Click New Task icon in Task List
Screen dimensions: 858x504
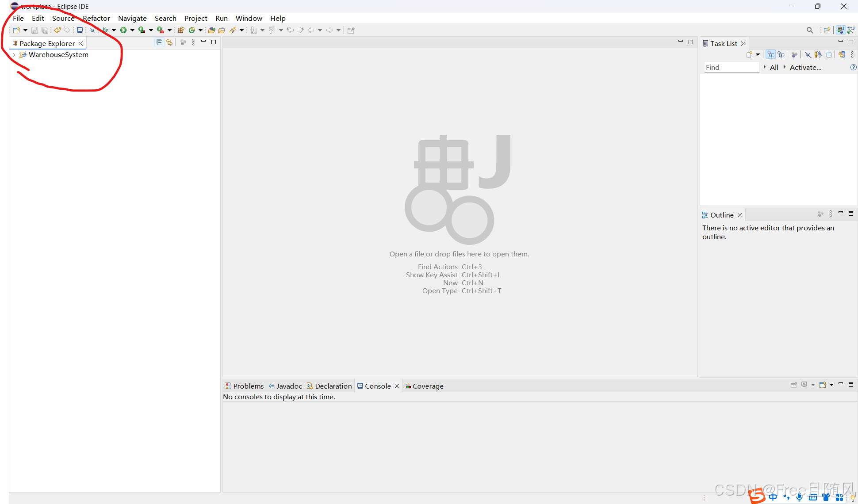(749, 54)
